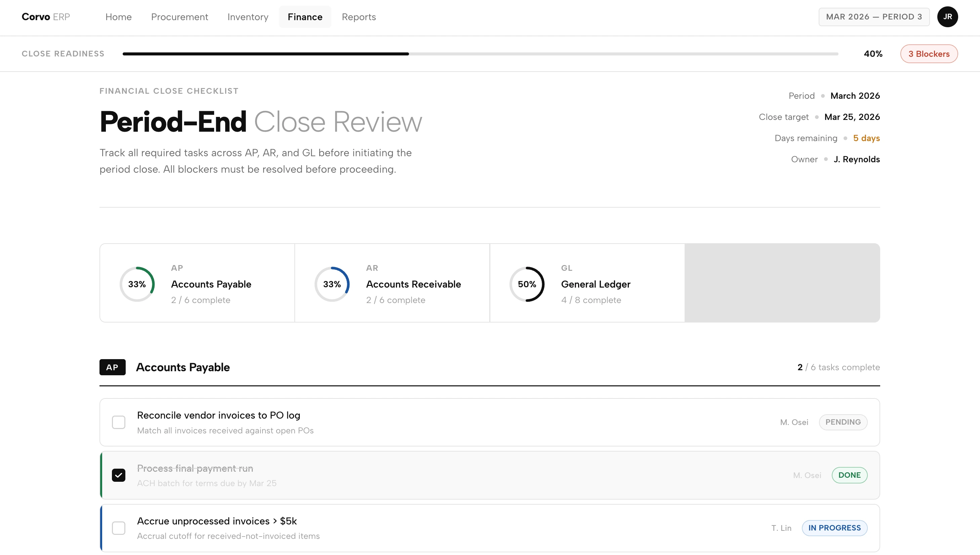Click the close readiness progress bar
The image size is (980, 555).
click(x=481, y=54)
